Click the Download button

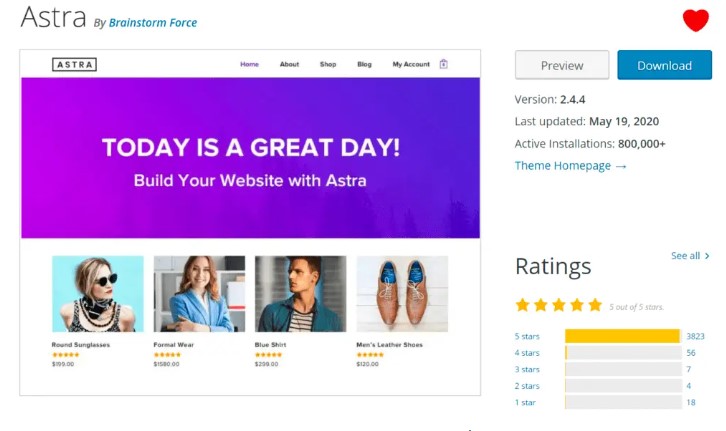tap(664, 65)
